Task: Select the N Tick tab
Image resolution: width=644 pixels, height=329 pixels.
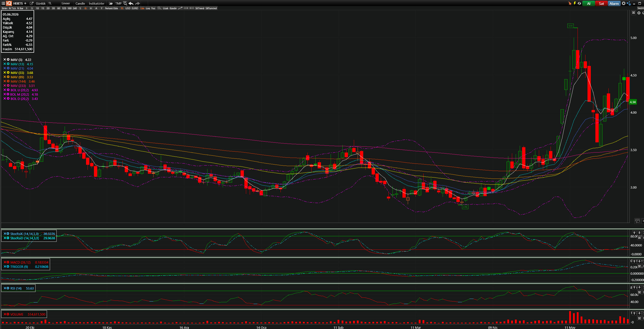Action: pyautogui.click(x=12, y=8)
